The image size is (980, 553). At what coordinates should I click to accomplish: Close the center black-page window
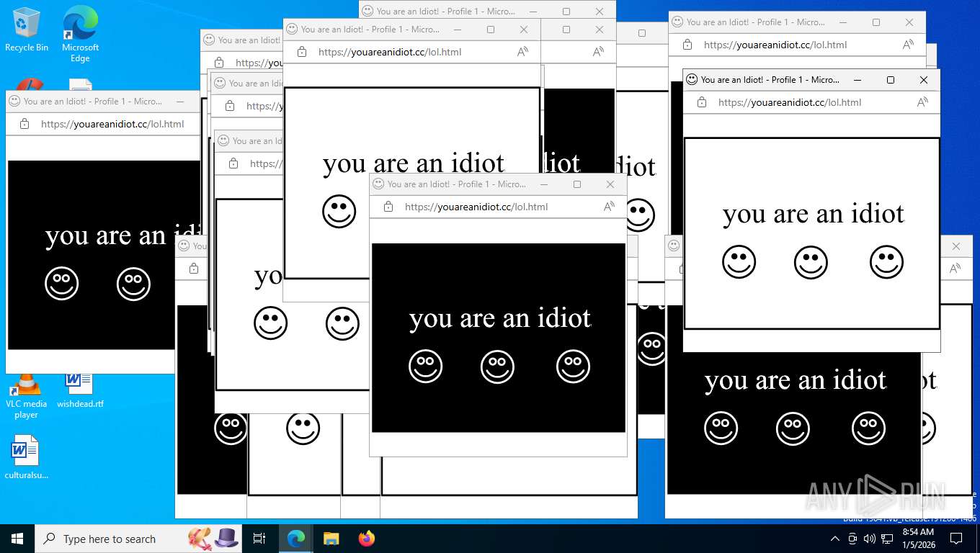click(610, 184)
